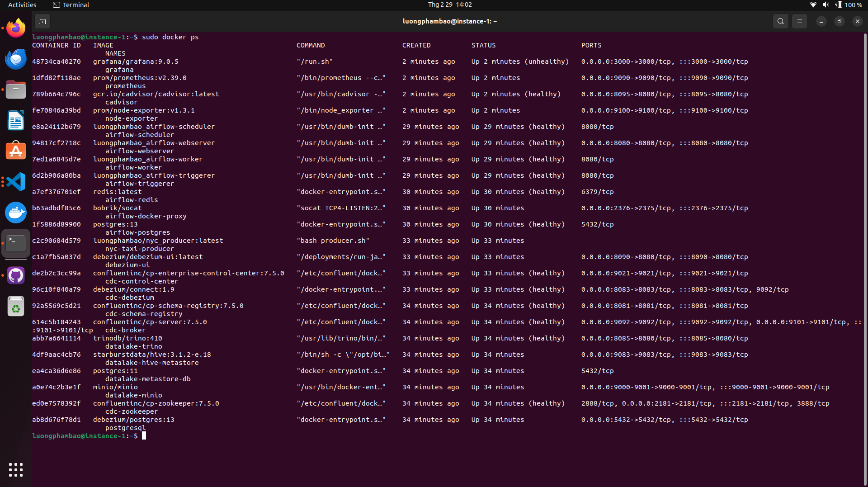Open the Terminal app menu in top bar
868x487 pixels.
(x=71, y=5)
